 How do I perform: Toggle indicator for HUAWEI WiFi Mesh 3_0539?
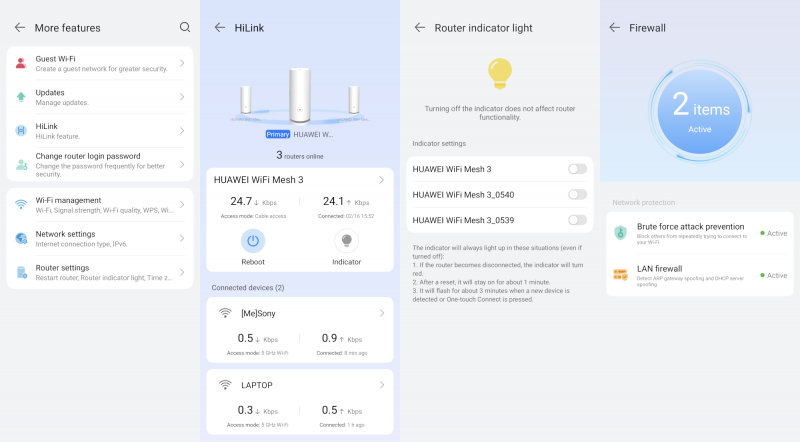pyautogui.click(x=578, y=220)
